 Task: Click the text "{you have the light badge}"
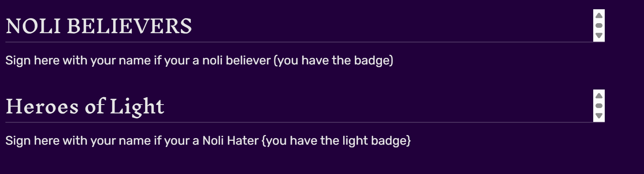[336, 141]
